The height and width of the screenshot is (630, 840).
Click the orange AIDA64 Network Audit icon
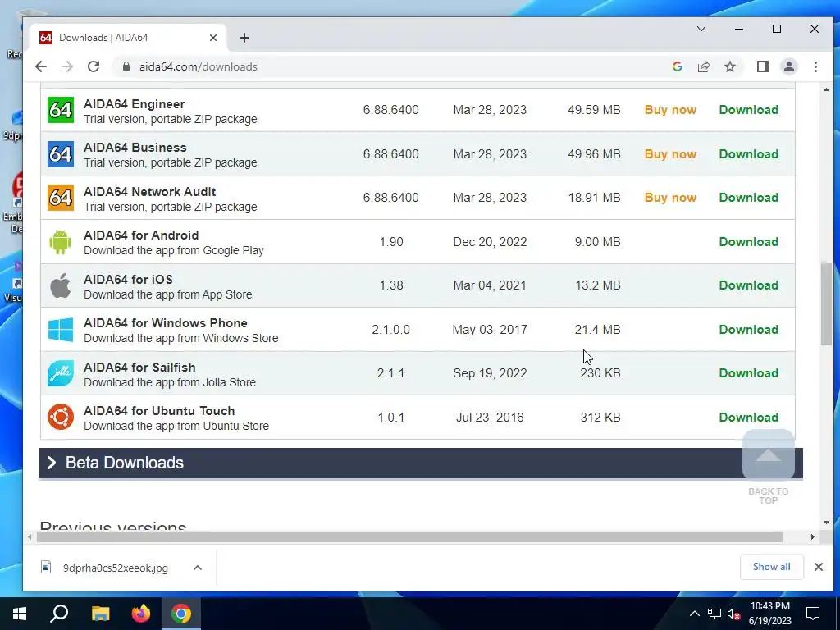[x=61, y=198]
